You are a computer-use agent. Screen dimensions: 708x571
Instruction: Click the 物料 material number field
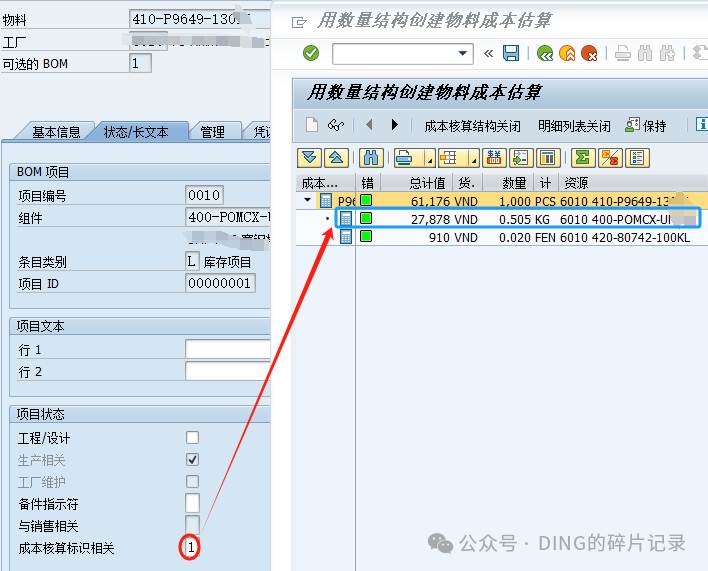(x=199, y=19)
